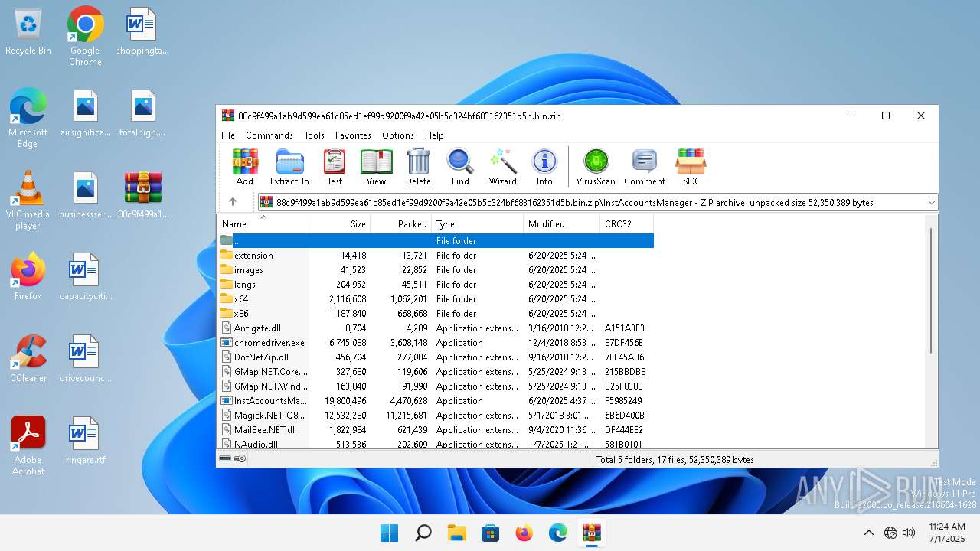Go up one folder level arrow
Viewport: 980px width, 551px height.
coord(233,202)
